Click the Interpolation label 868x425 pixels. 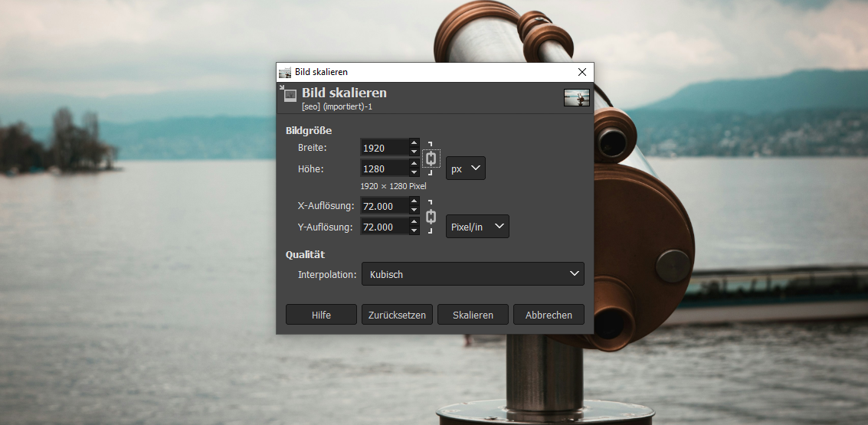click(327, 274)
